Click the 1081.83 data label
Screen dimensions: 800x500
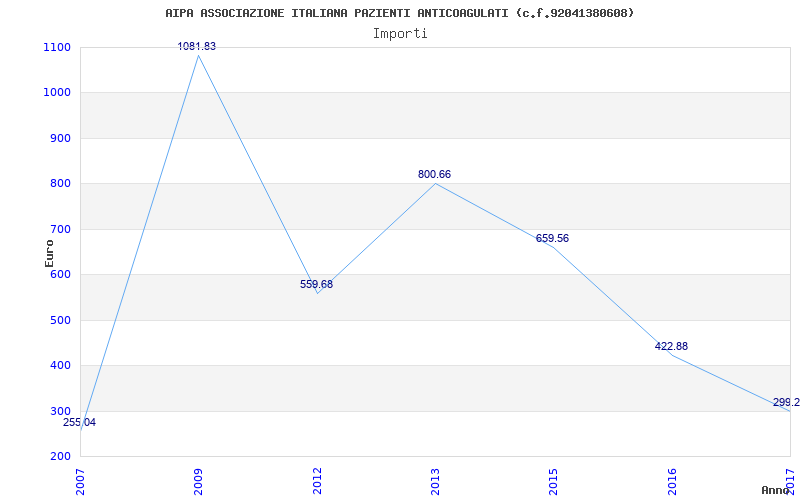pos(196,46)
